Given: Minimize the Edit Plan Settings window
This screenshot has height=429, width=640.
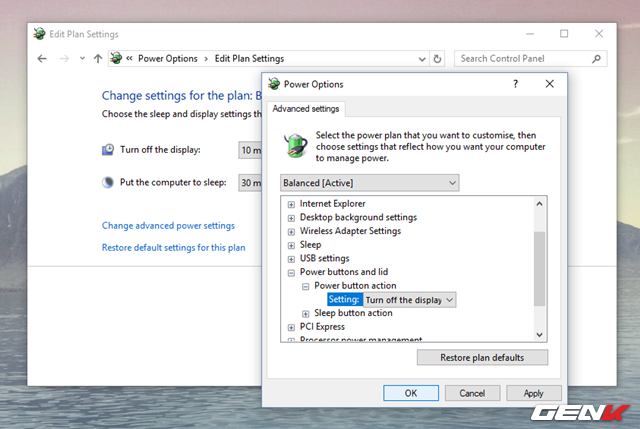Looking at the screenshot, I should coord(530,34).
